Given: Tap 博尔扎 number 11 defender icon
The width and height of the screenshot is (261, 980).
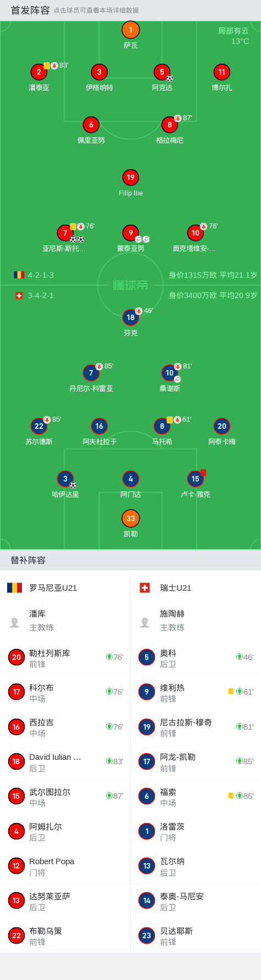Looking at the screenshot, I should tap(222, 72).
